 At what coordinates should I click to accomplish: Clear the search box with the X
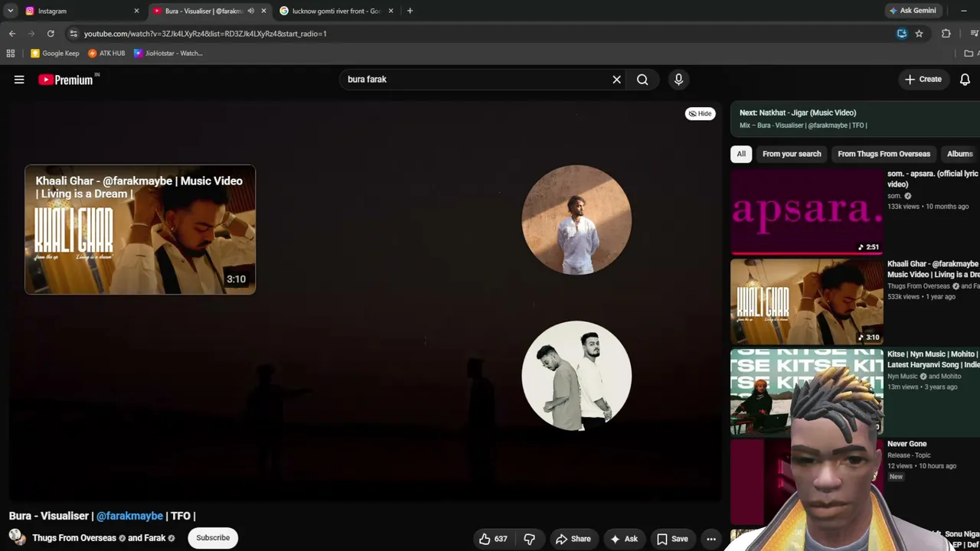click(616, 80)
